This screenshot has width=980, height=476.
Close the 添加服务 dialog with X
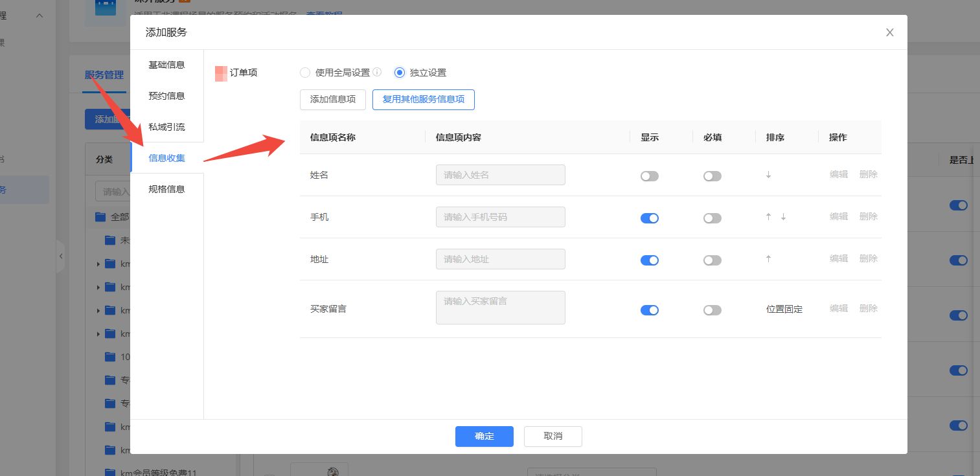pyautogui.click(x=889, y=32)
